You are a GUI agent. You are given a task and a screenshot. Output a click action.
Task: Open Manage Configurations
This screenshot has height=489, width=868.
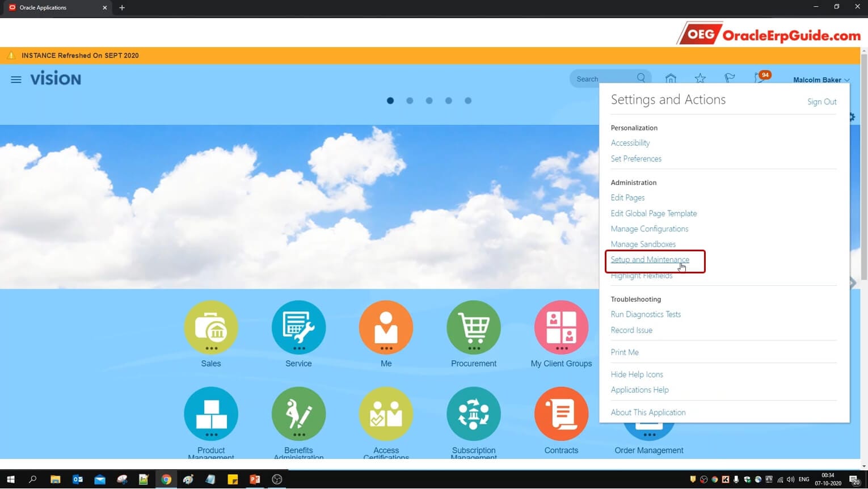click(650, 229)
